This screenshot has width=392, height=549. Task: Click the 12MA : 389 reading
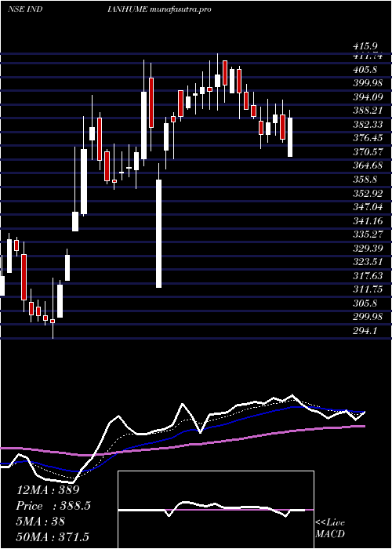tap(49, 490)
